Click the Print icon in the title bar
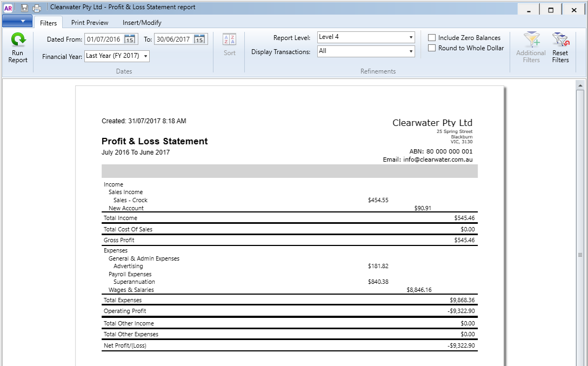 tap(36, 8)
